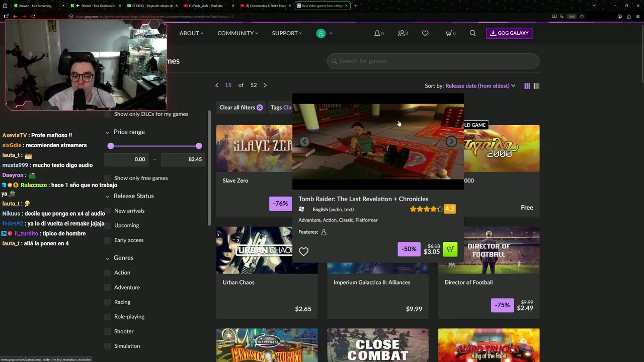Click the Search for games field

433,61
